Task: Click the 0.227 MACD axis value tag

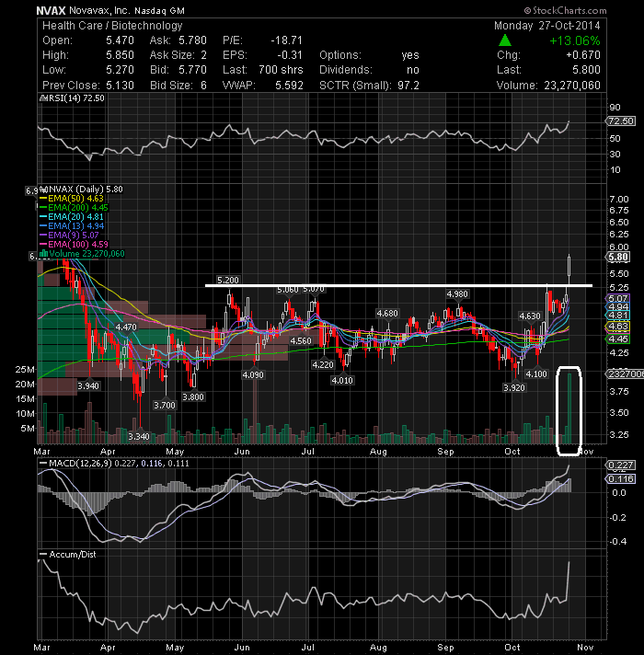Action: 621,465
